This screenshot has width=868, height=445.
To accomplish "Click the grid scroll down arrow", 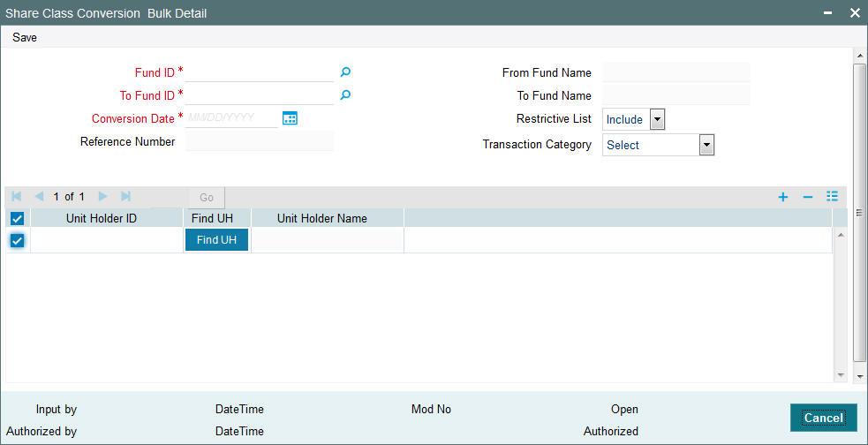I will point(841,374).
